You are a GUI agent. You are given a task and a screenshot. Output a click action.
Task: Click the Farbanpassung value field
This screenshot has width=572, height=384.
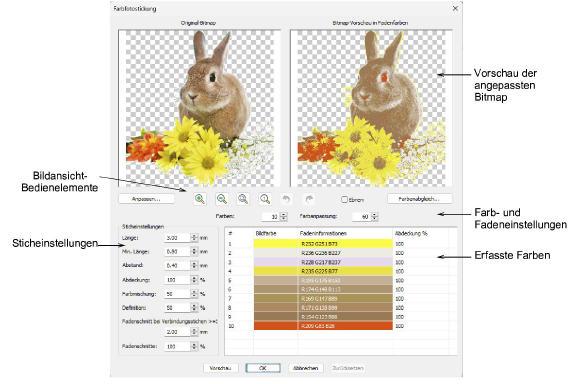click(362, 217)
